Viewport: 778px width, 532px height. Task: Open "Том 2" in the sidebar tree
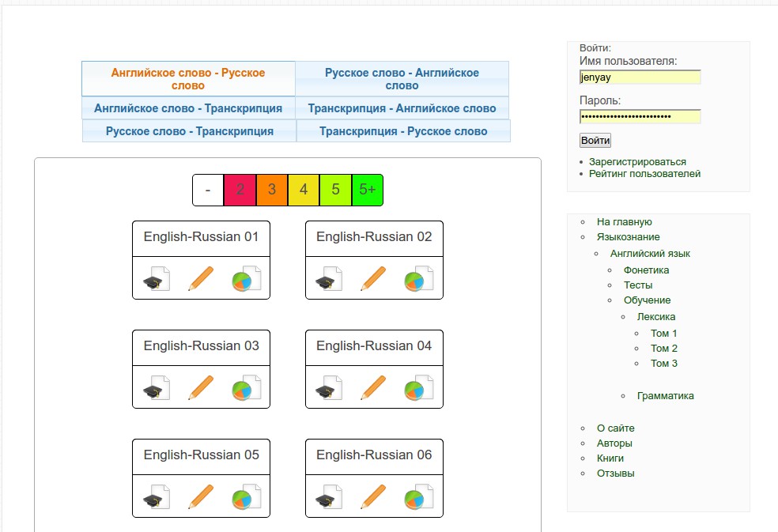pyautogui.click(x=664, y=349)
